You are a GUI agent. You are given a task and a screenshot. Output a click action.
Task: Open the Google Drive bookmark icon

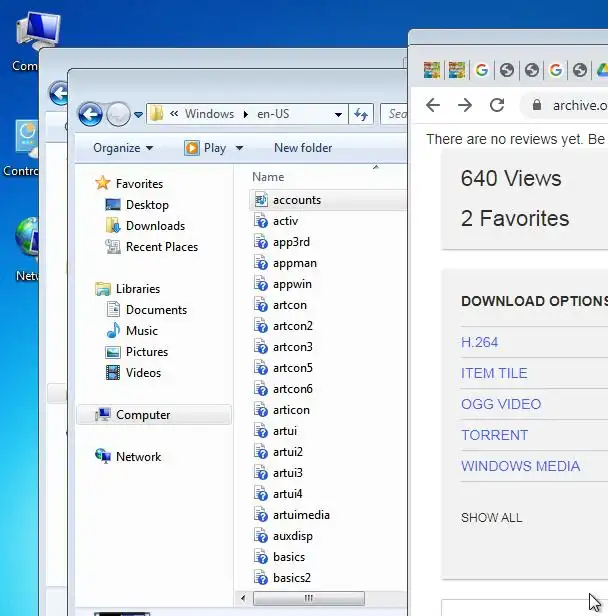click(x=603, y=70)
